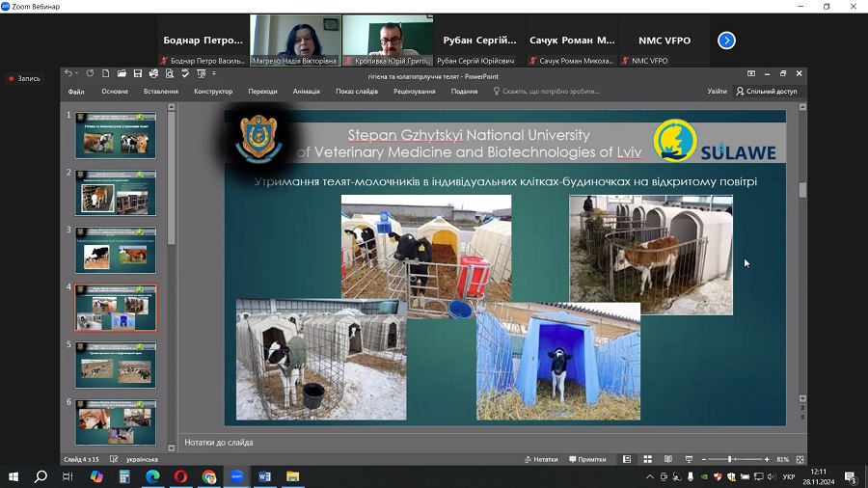The image size is (868, 488).
Task: Toggle the Примітки comments button
Action: pyautogui.click(x=587, y=459)
